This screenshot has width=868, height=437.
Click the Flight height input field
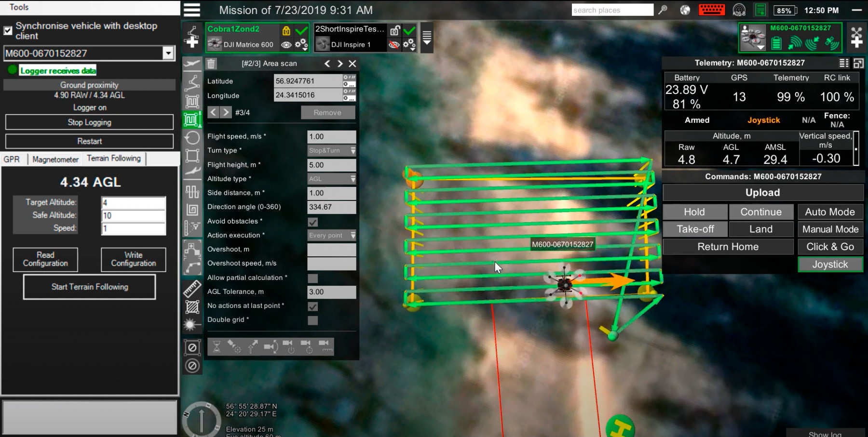tap(331, 165)
